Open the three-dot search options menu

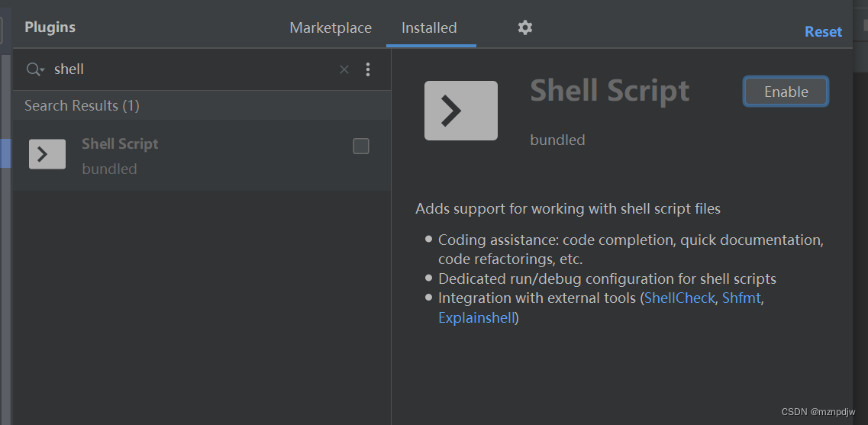367,69
